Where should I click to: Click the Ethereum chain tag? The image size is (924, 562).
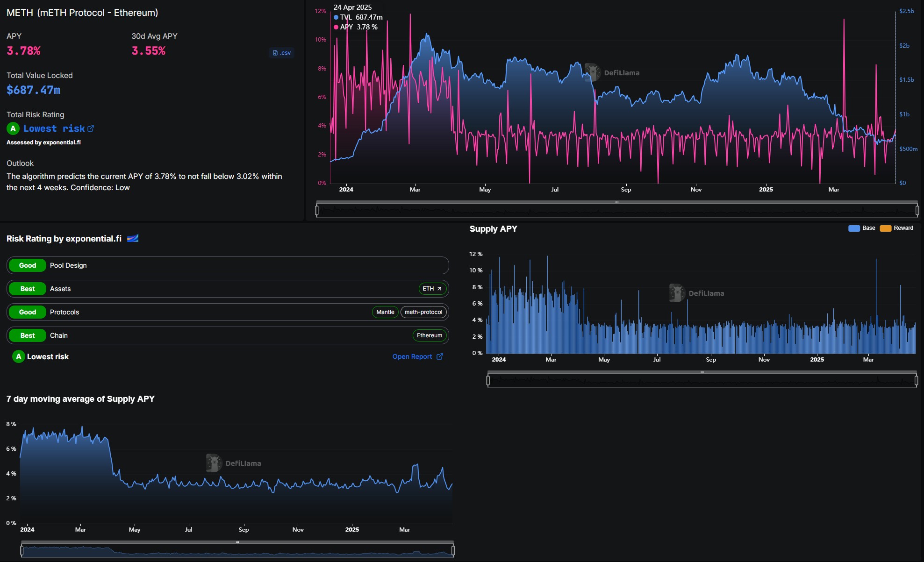tap(429, 335)
